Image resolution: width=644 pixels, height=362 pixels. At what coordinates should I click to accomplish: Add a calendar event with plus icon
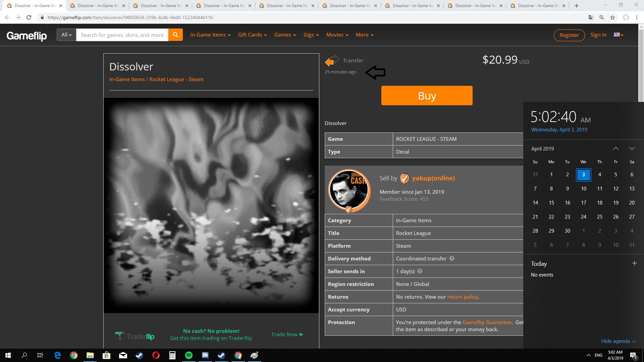pos(634,263)
